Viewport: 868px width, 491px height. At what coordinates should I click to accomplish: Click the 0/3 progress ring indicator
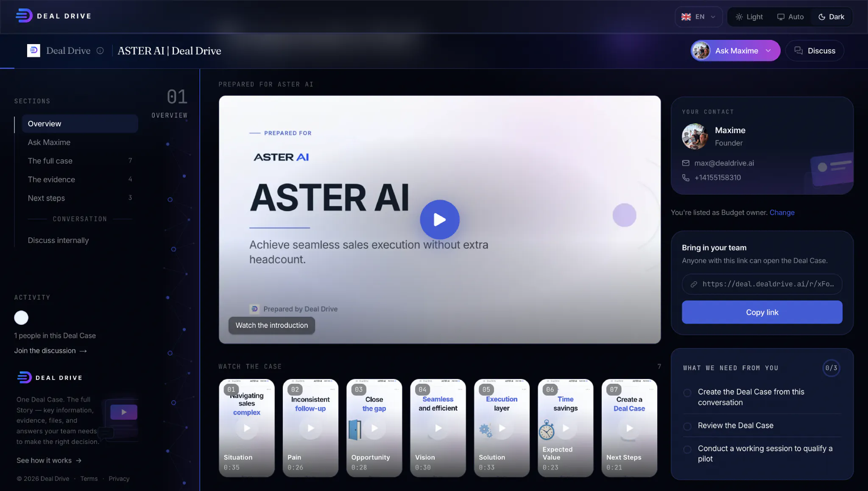pos(831,368)
